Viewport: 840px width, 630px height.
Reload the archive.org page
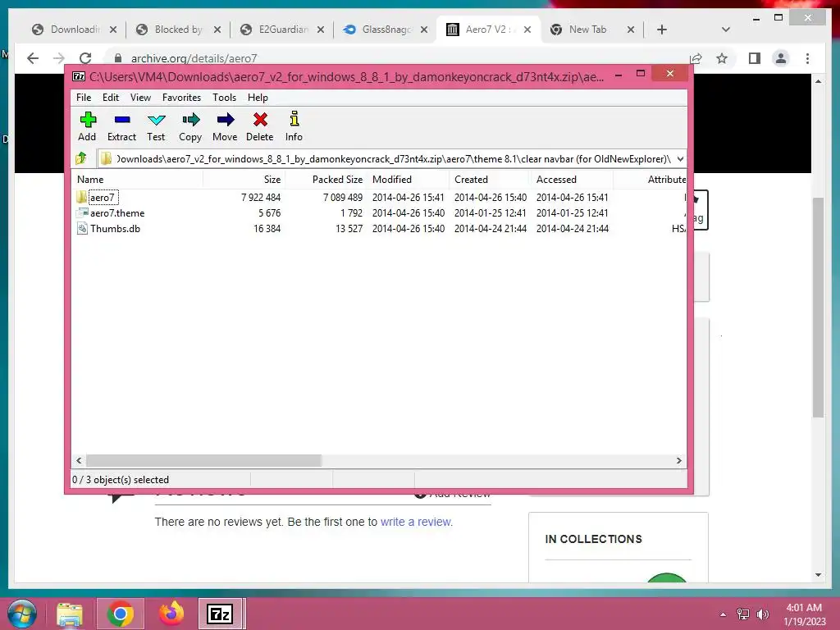(x=84, y=58)
